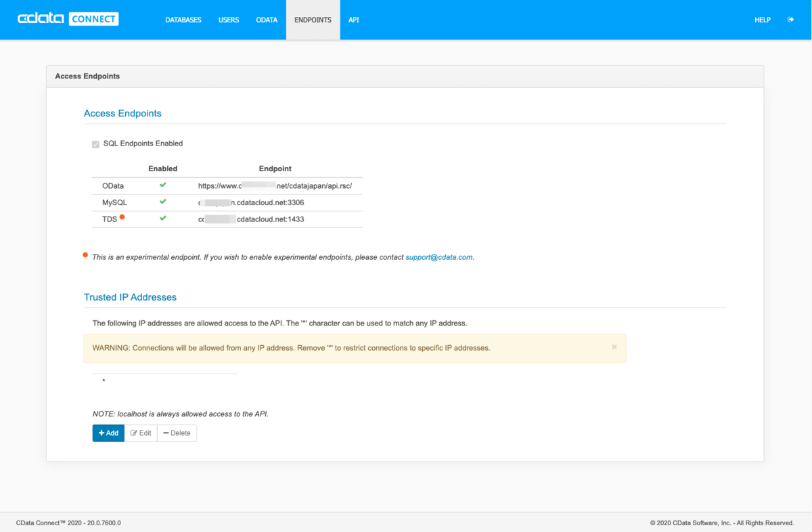Click the green checkmark in OData row
This screenshot has height=532, width=812.
pyautogui.click(x=162, y=185)
